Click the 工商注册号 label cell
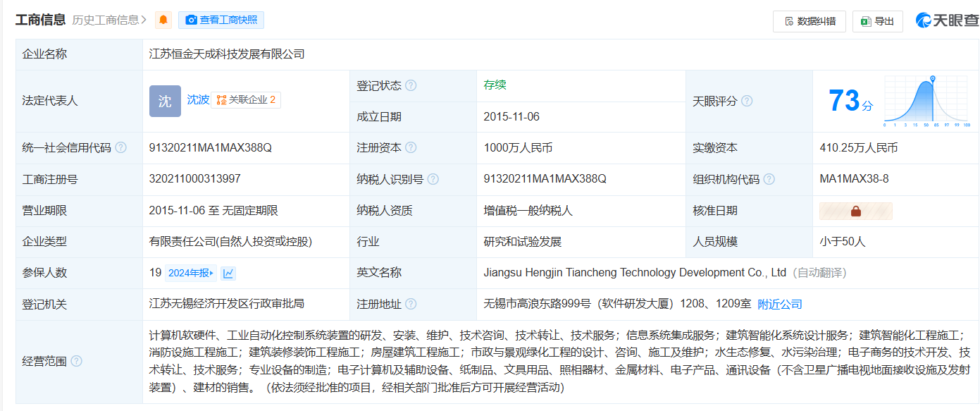 (x=79, y=180)
